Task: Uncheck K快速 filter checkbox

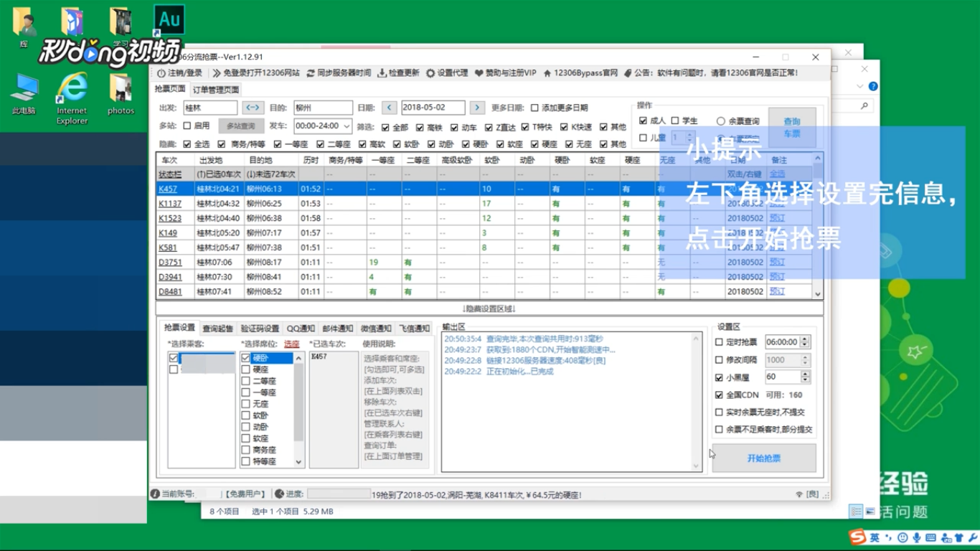Action: 564,128
